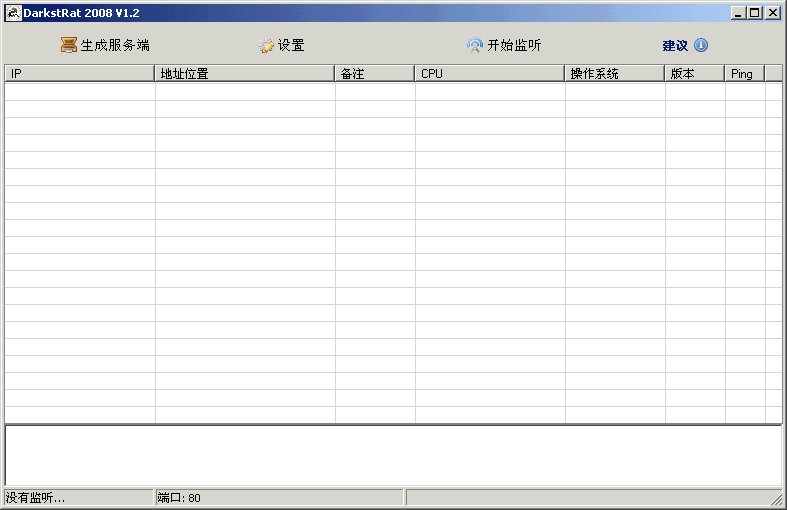Click the build server icon beside 生成服务端
The width and height of the screenshot is (787, 510).
point(68,45)
